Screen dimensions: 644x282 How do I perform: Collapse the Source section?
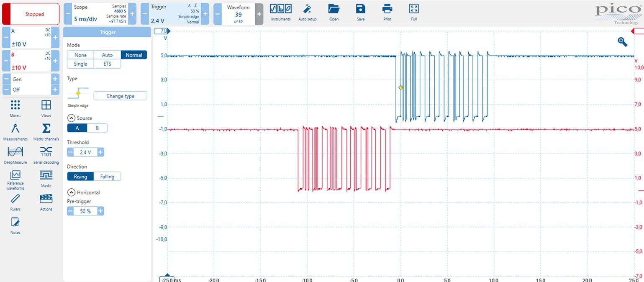[71, 118]
